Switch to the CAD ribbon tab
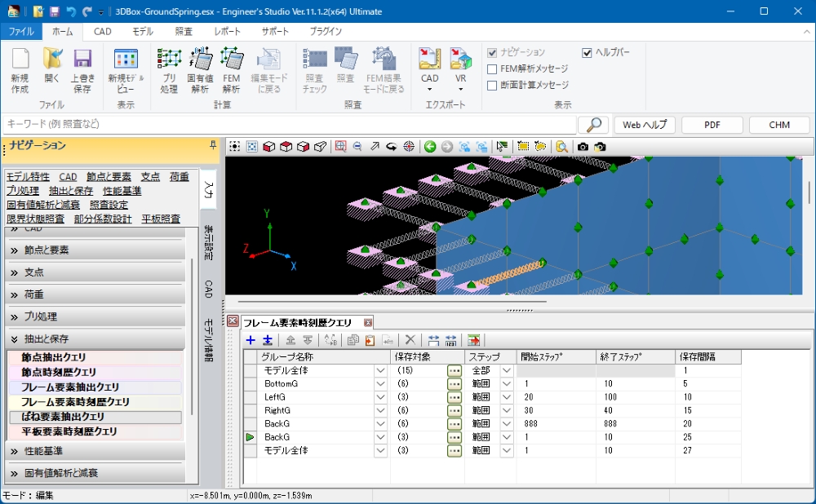816x504 pixels. pyautogui.click(x=103, y=31)
